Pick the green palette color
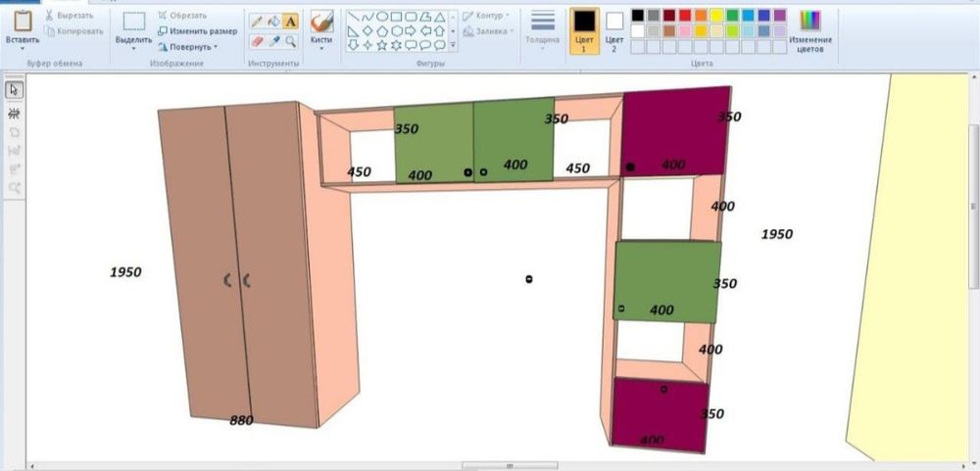The width and height of the screenshot is (980, 471). tap(732, 15)
